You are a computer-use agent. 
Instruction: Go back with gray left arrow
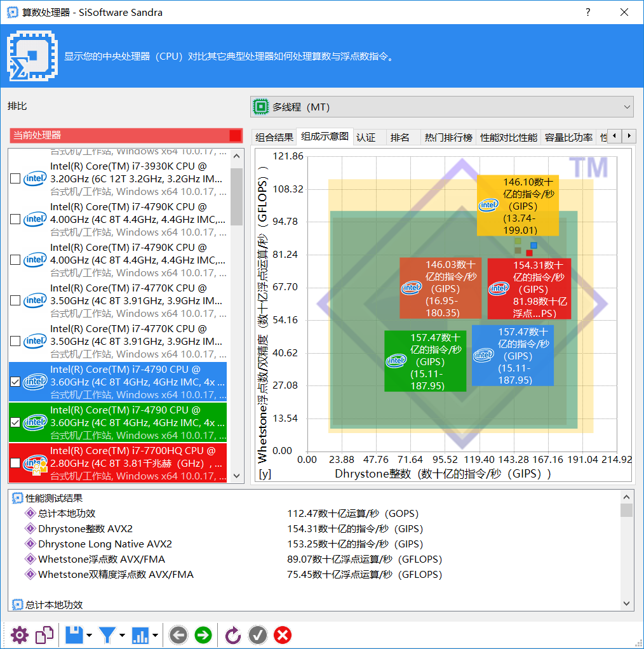tap(178, 635)
